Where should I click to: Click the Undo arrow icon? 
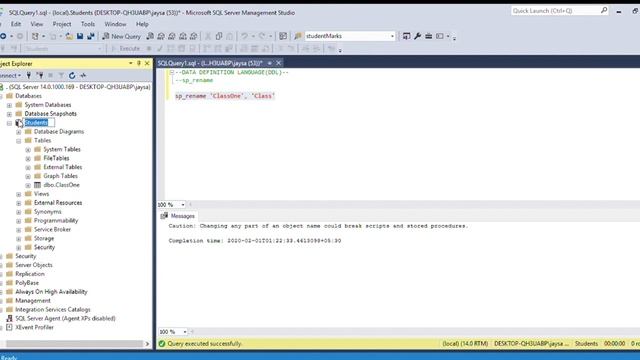(x=244, y=36)
